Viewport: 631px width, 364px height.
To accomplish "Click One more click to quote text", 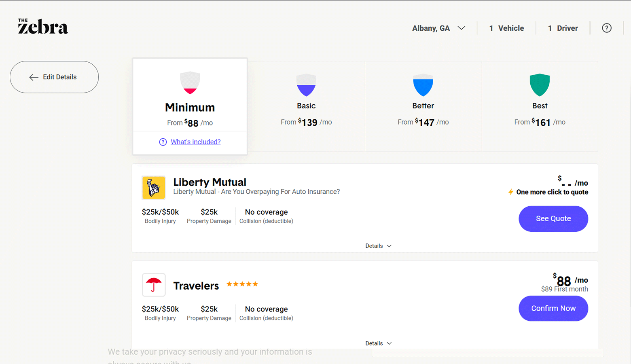I will click(552, 192).
